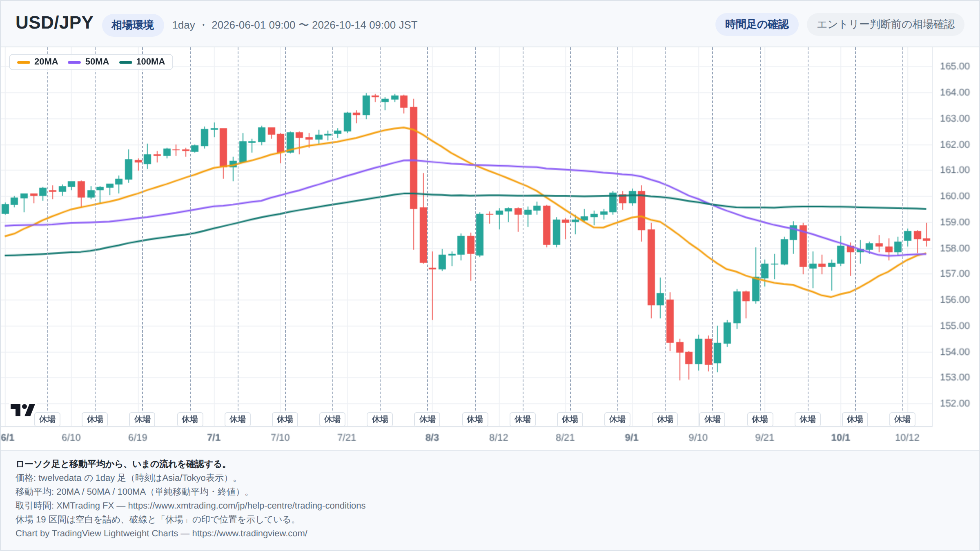Click the date range 2026-06-01 to 2026-10-14 text
Screen dimensions: 980x551
click(x=314, y=25)
